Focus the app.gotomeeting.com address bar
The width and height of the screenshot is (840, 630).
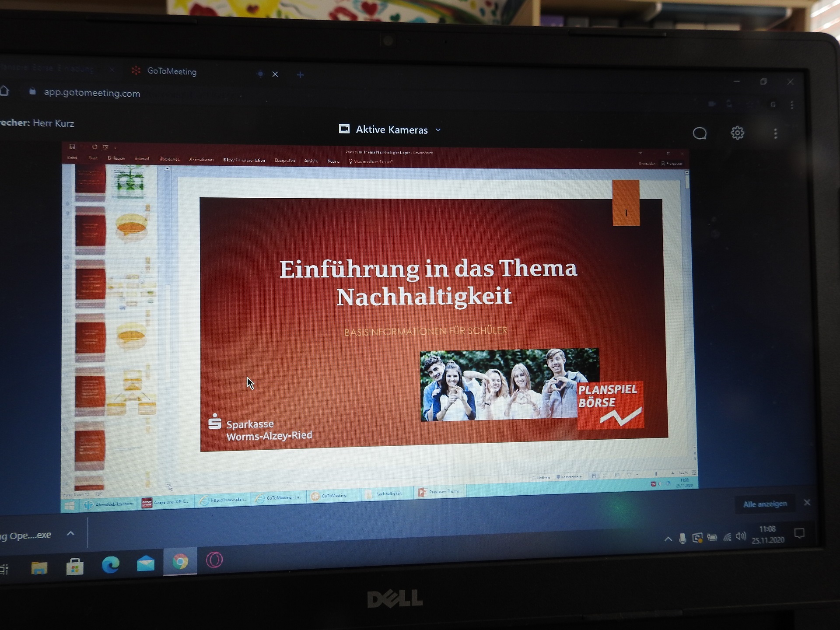92,93
